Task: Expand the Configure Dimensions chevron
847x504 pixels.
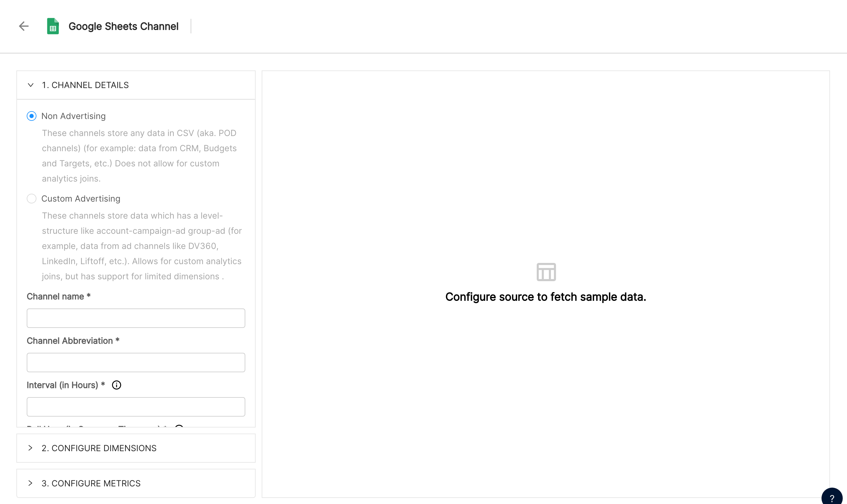Action: (x=31, y=448)
